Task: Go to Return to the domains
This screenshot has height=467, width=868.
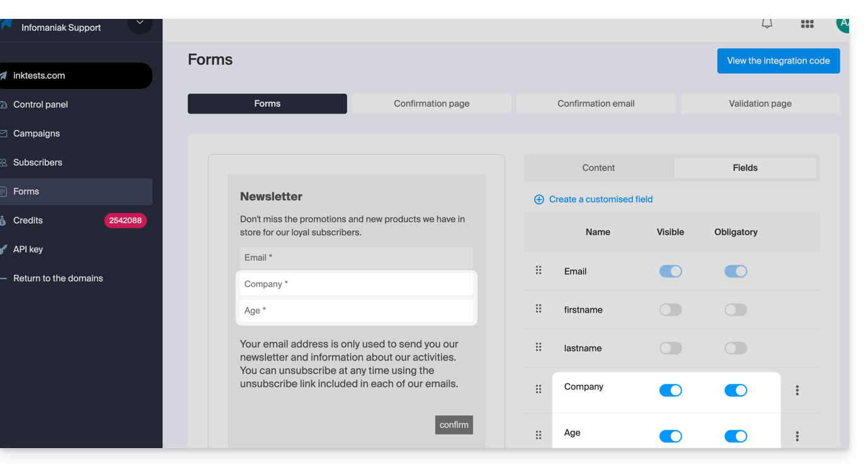Action: click(x=58, y=279)
